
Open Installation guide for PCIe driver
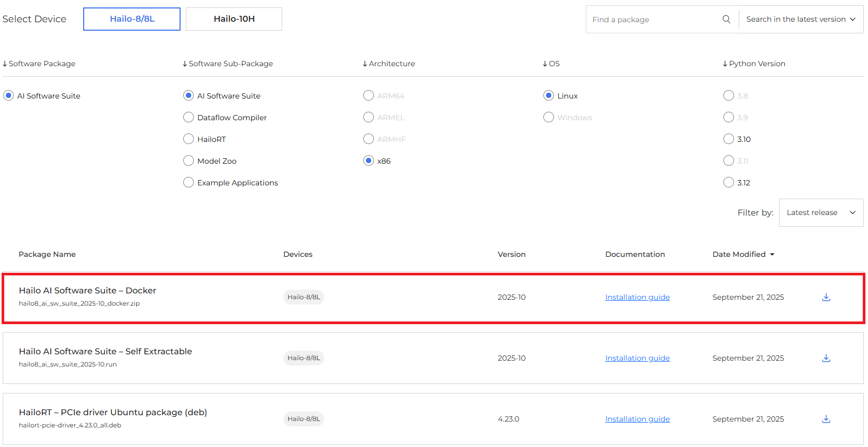coord(637,419)
